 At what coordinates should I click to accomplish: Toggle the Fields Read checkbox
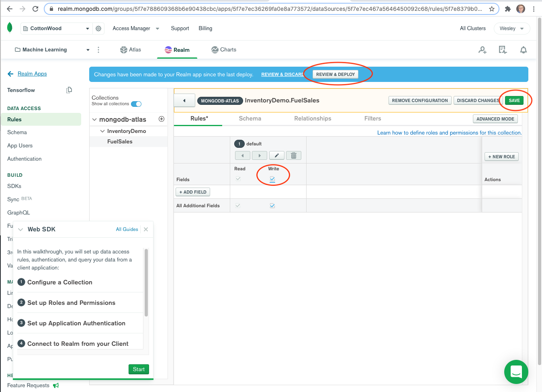238,179
